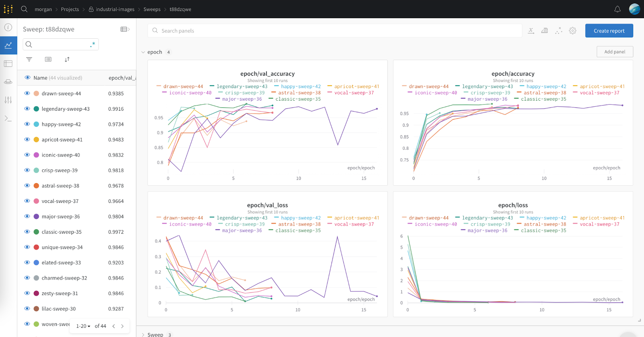Collapse the epoch panel section
This screenshot has width=644, height=337.
point(143,52)
